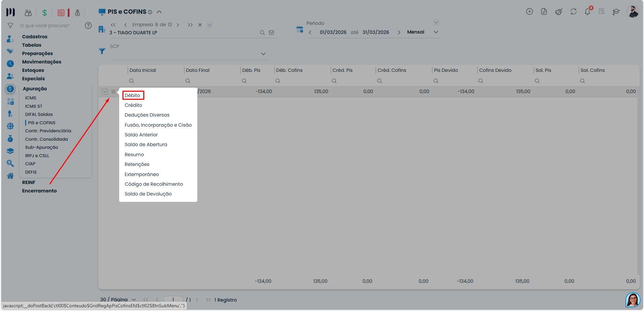Viewport: 644px width, 311px height.
Task: Choose Deduções Diversas menu entry
Action: click(147, 115)
